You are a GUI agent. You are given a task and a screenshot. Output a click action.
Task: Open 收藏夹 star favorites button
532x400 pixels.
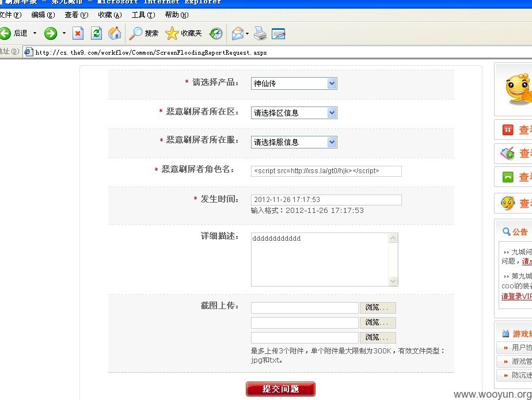tap(184, 33)
